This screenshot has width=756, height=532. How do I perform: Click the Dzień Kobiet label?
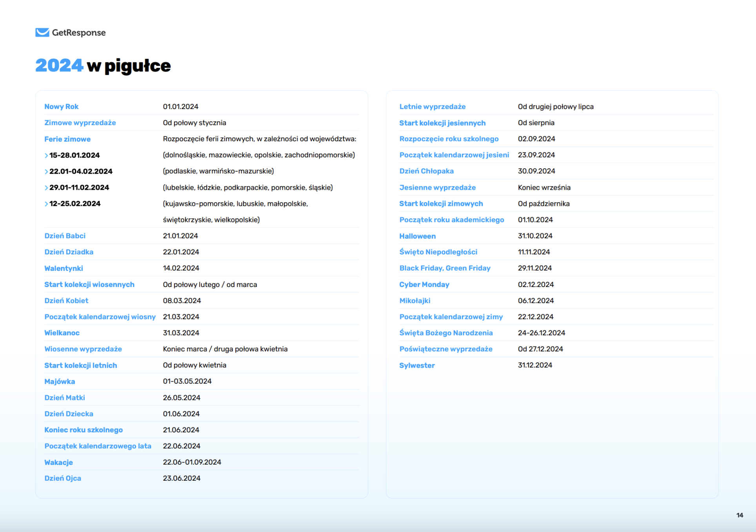pos(66,301)
